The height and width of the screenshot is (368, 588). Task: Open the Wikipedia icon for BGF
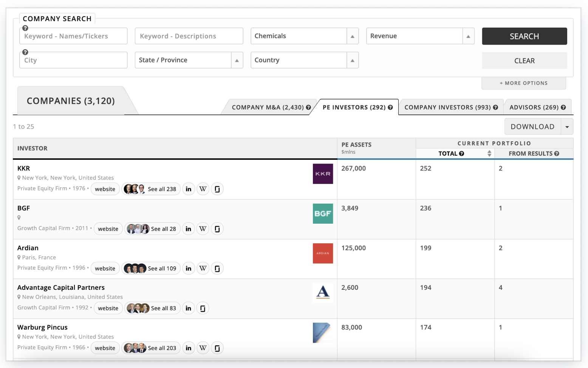point(203,229)
